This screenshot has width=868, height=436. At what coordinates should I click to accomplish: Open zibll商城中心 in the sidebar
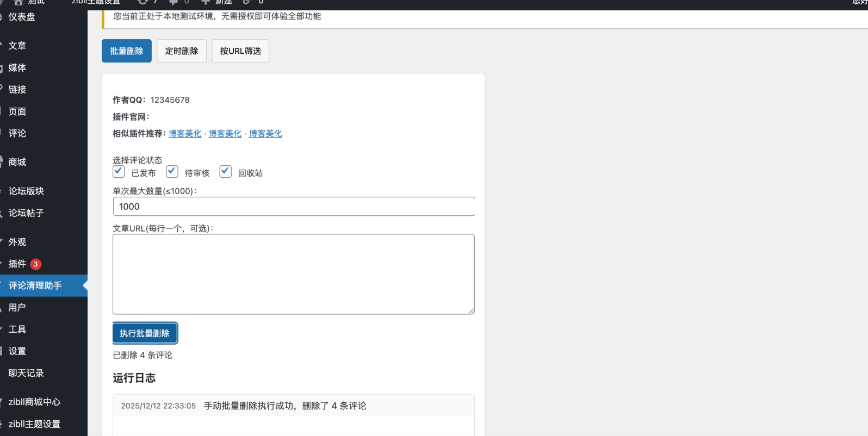[x=44, y=402]
